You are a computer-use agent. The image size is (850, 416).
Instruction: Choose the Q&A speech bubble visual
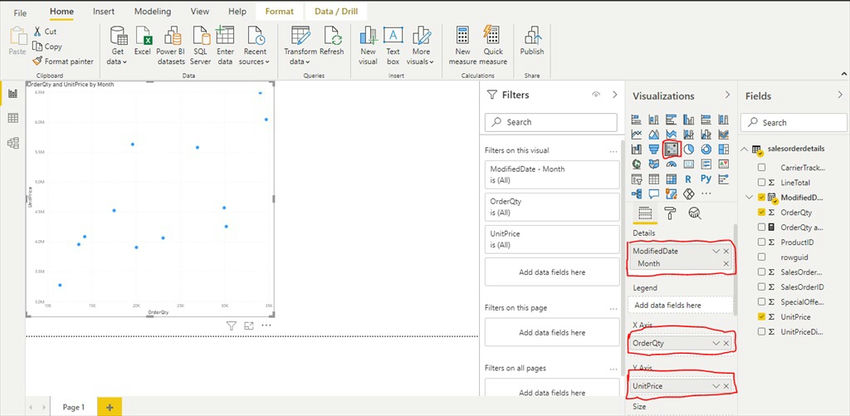654,193
